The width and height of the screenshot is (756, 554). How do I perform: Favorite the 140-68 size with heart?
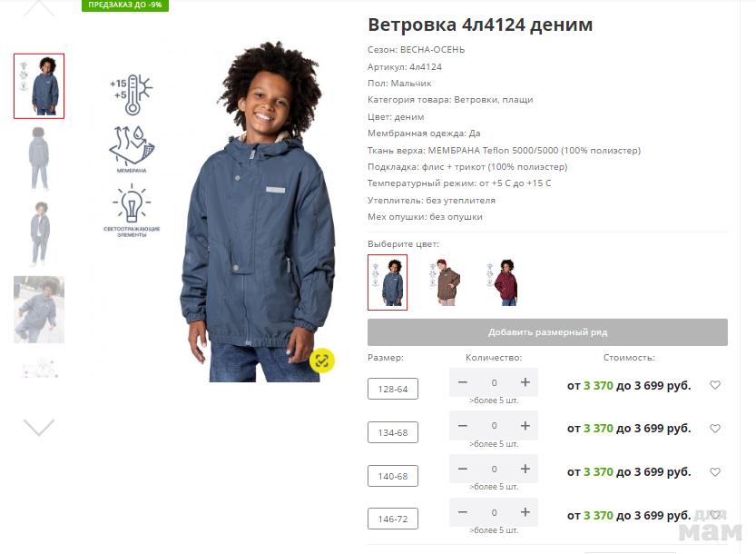click(715, 471)
